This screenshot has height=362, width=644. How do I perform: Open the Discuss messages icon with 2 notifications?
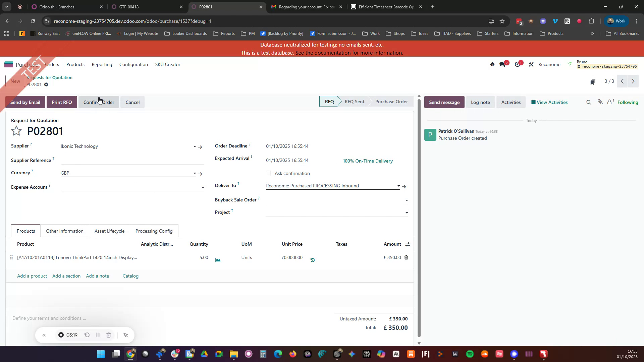pyautogui.click(x=503, y=64)
